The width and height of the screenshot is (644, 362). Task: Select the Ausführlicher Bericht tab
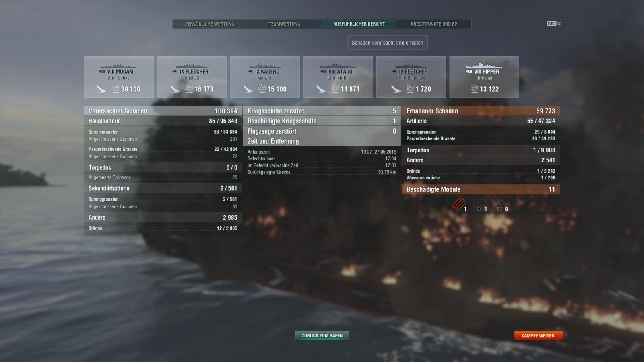coord(359,24)
